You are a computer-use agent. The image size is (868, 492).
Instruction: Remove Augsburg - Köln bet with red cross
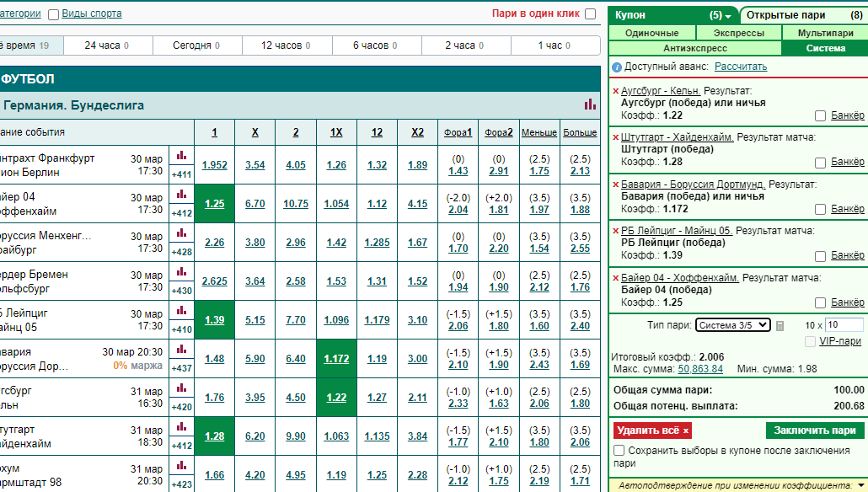coord(615,91)
